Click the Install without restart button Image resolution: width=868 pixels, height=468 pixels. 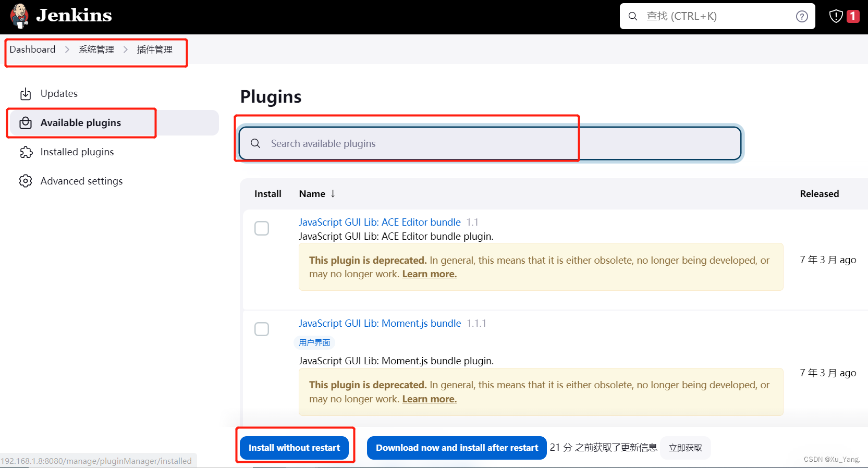point(295,448)
